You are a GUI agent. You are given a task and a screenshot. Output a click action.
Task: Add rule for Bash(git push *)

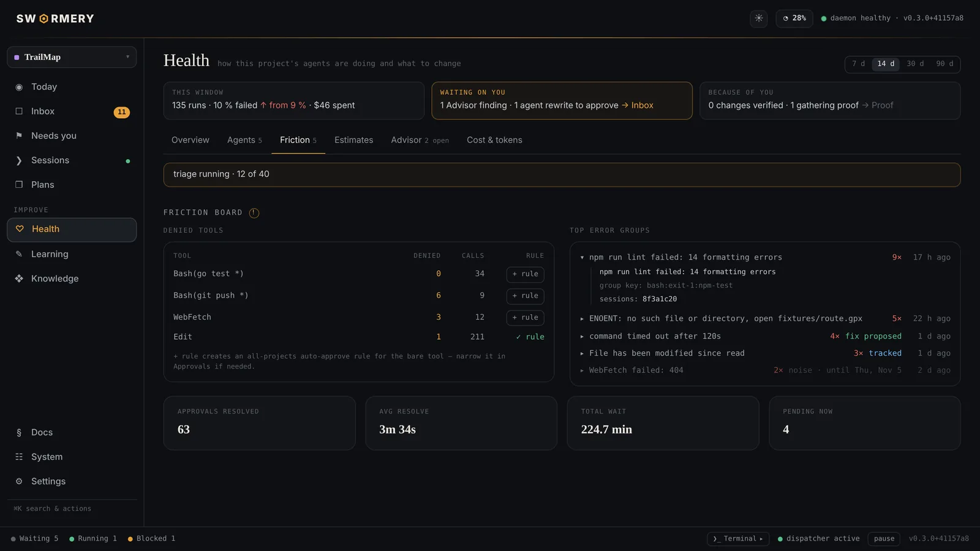pos(526,296)
